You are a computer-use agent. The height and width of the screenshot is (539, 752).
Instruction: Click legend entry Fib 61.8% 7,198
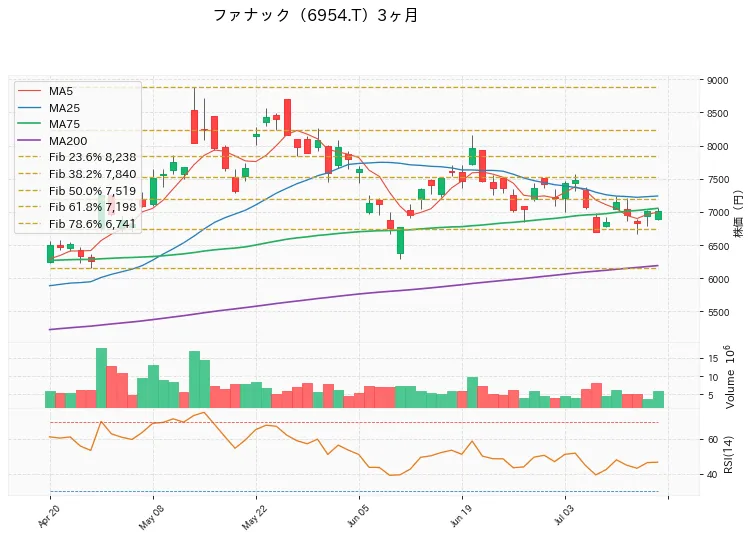point(77,207)
